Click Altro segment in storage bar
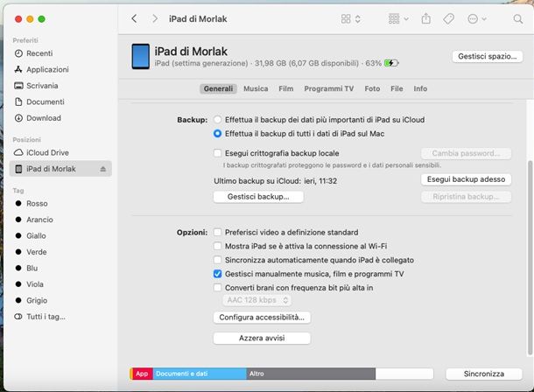Image resolution: width=534 pixels, height=392 pixels. click(x=311, y=374)
